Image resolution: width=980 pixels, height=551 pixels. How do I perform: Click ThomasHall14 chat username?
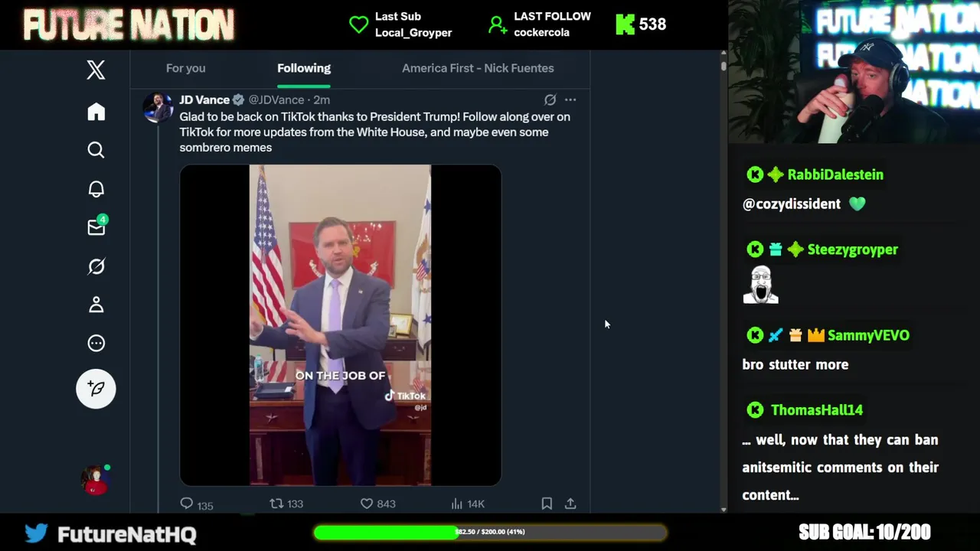[817, 410]
